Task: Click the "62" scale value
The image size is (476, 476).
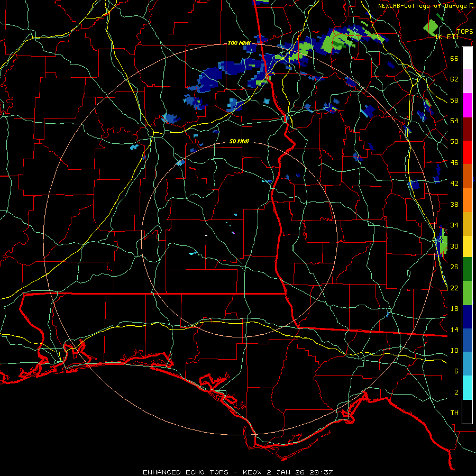Action: tap(454, 79)
